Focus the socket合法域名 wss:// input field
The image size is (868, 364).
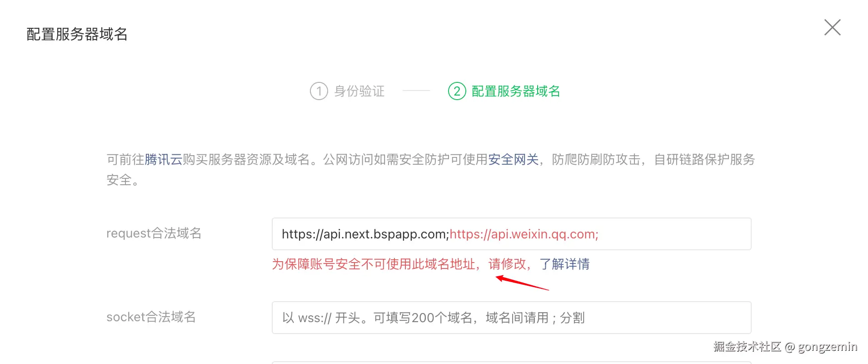[512, 318]
